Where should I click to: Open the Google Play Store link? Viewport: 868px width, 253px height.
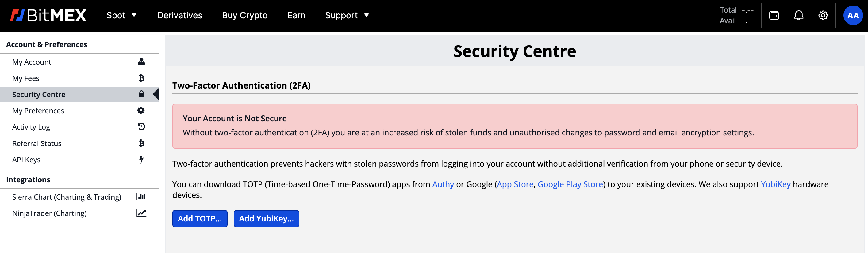[x=570, y=184]
